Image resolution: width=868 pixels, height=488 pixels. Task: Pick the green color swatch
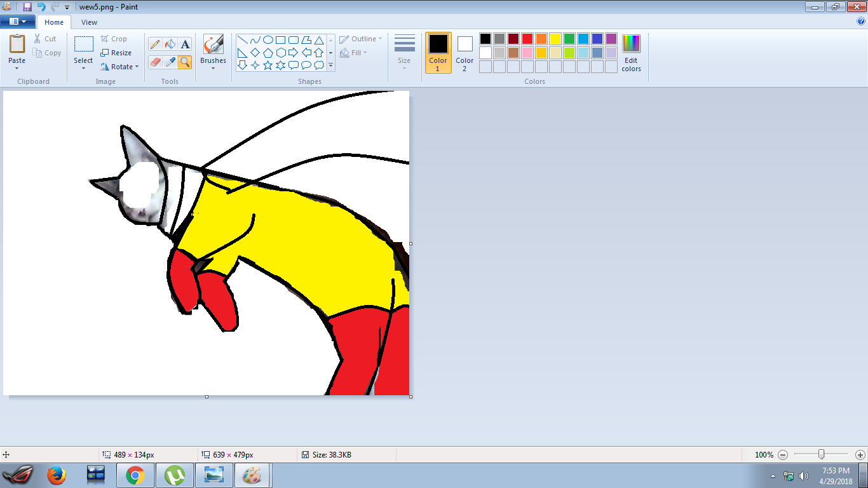click(569, 39)
